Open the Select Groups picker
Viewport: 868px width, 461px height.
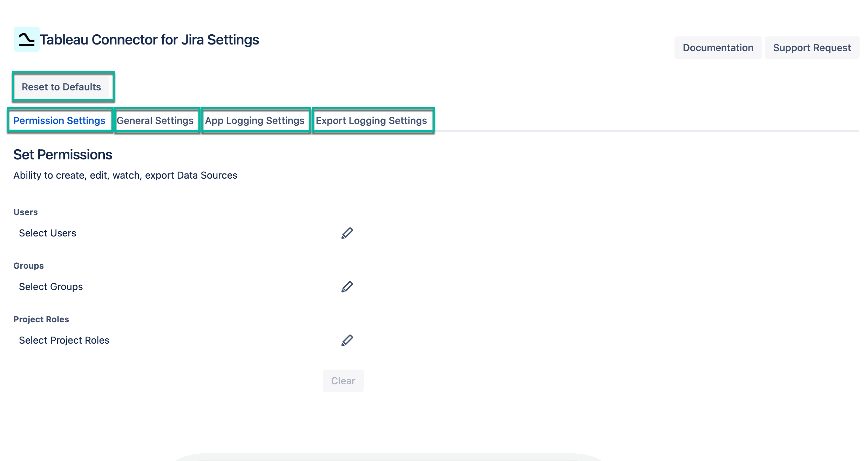point(51,287)
